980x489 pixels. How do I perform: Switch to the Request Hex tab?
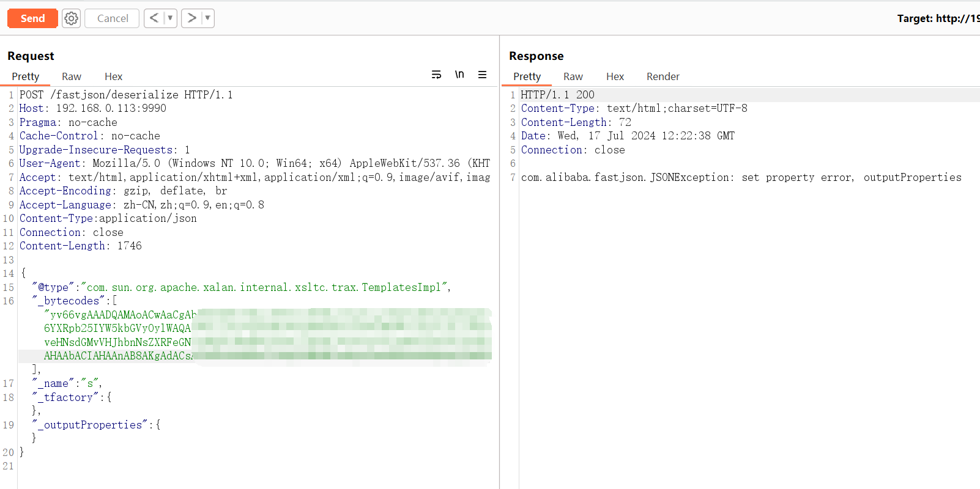pos(113,76)
